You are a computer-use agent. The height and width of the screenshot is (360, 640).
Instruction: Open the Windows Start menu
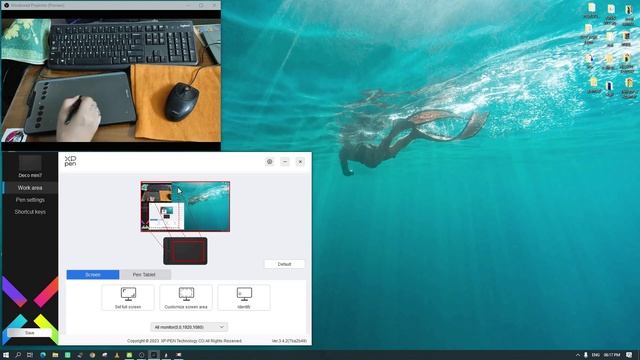point(6,355)
